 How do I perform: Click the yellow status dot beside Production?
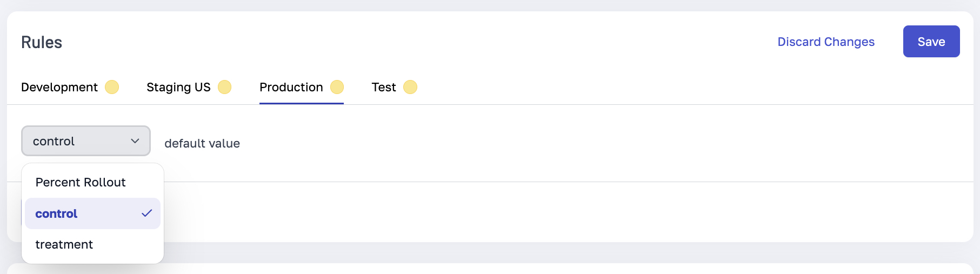point(337,87)
